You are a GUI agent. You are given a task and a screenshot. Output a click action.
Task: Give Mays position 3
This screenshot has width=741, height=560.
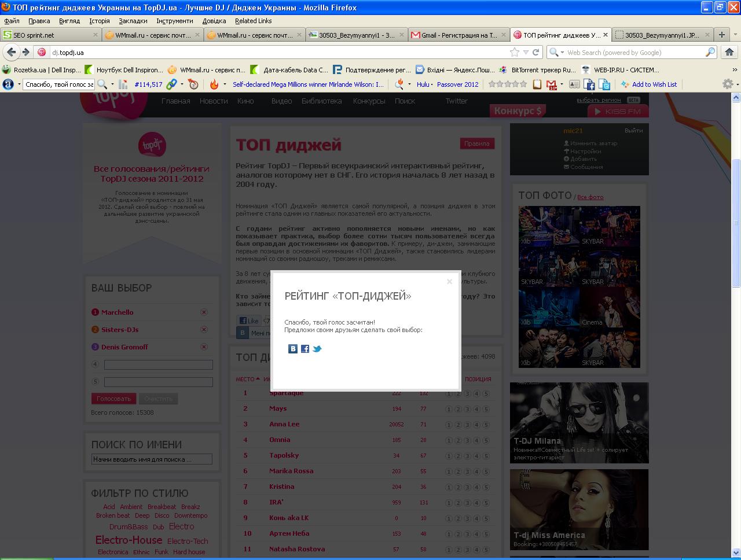click(467, 409)
